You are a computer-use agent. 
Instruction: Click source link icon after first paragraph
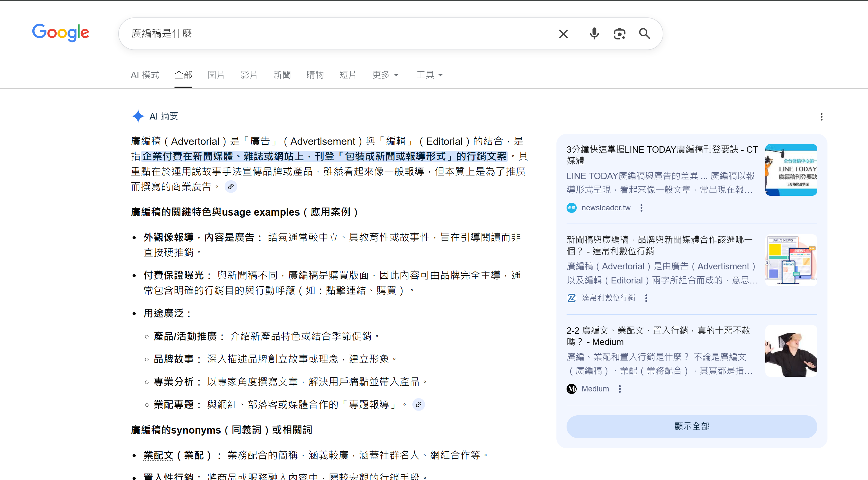(x=231, y=186)
